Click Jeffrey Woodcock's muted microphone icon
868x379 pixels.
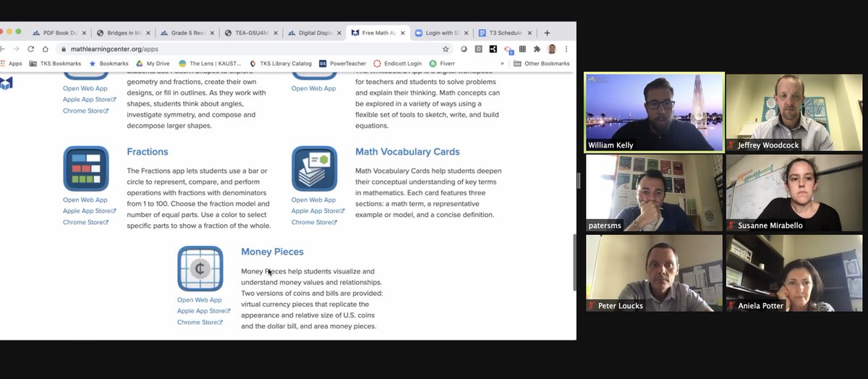click(732, 145)
